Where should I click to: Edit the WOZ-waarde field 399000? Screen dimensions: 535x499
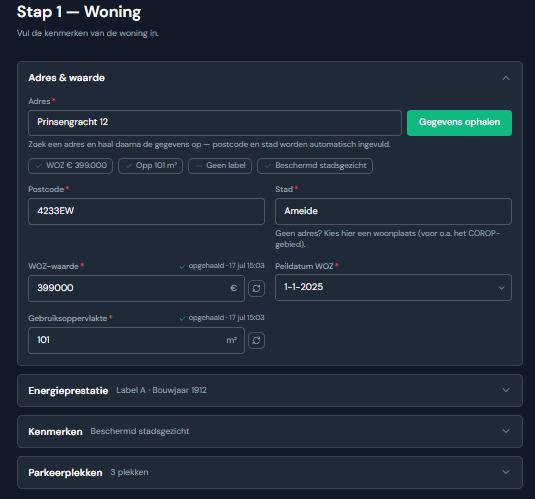(136, 288)
